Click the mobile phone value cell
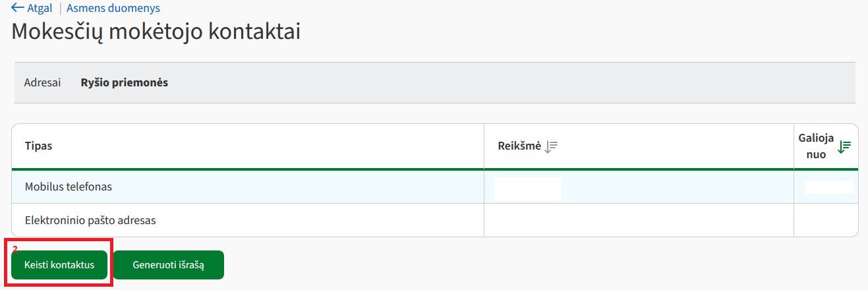Image resolution: width=868 pixels, height=290 pixels. 639,187
